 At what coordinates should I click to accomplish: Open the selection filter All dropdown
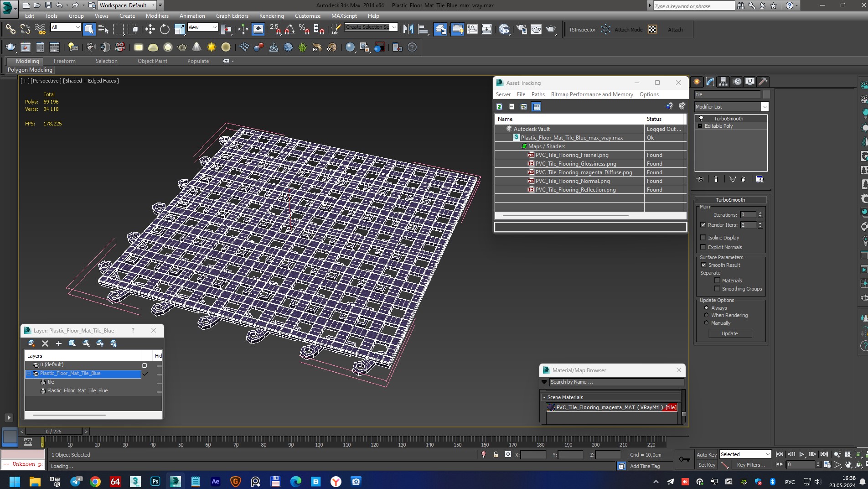pos(66,27)
